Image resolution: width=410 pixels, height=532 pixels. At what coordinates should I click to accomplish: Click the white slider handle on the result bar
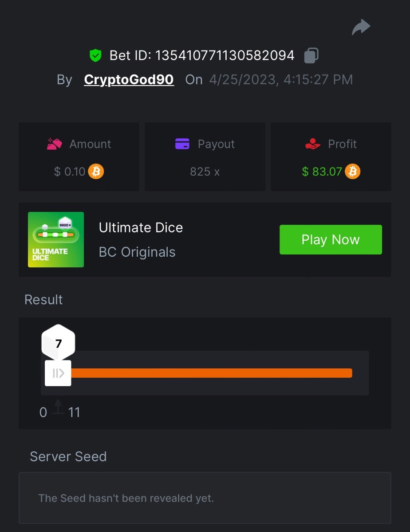[x=58, y=373]
